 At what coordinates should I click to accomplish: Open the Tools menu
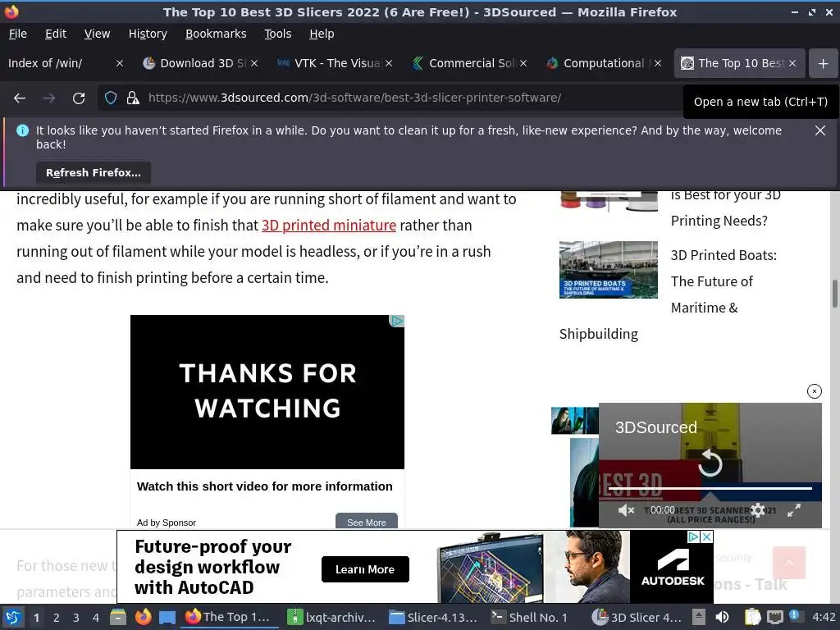(277, 34)
